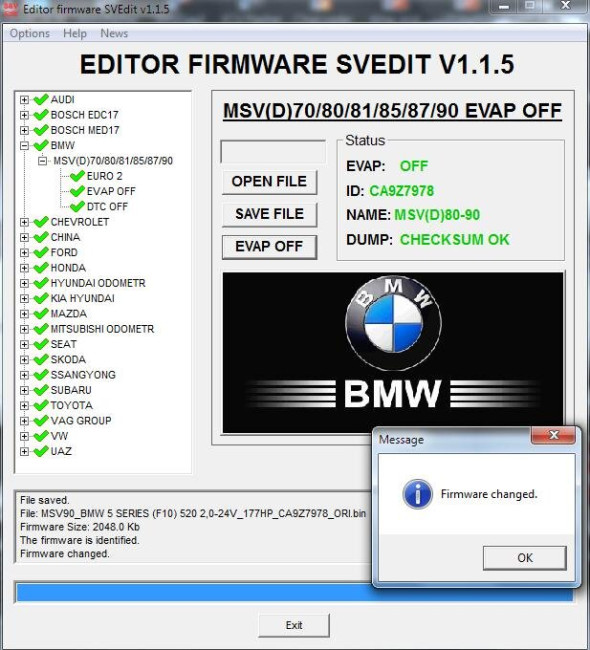Viewport: 590px width, 650px height.
Task: Click the blue info icon in Message dialog
Action: tap(418, 494)
